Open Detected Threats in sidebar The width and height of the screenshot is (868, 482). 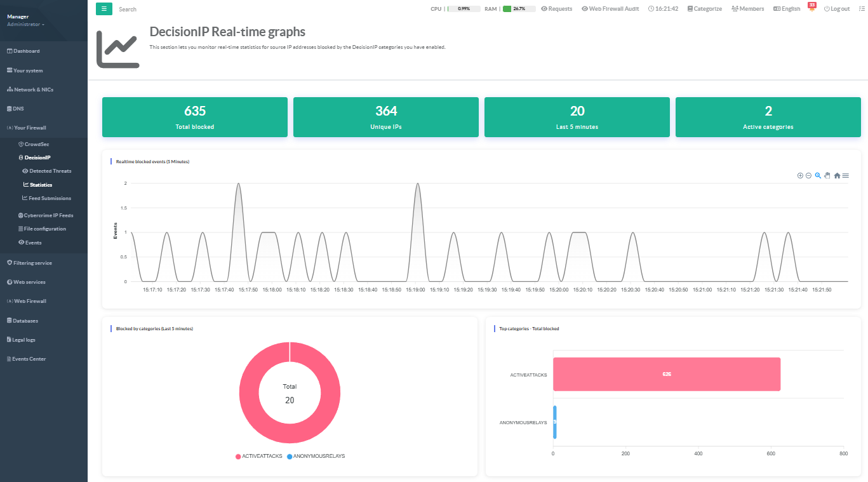tap(50, 171)
